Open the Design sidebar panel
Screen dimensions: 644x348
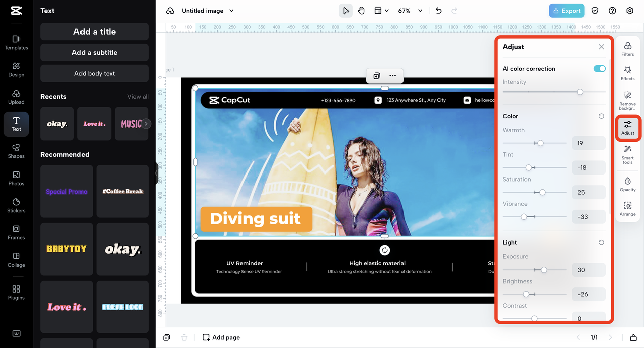[16, 69]
